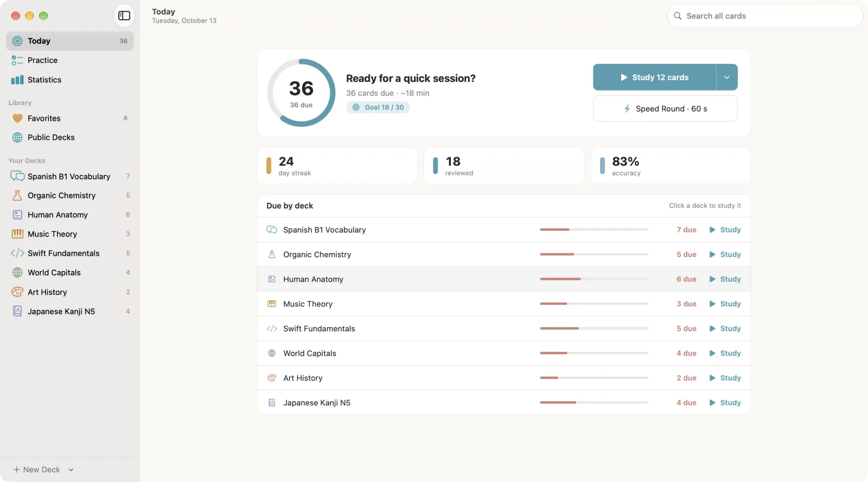The height and width of the screenshot is (482, 868).
Task: Click the Public Decks globe icon
Action: (x=17, y=138)
